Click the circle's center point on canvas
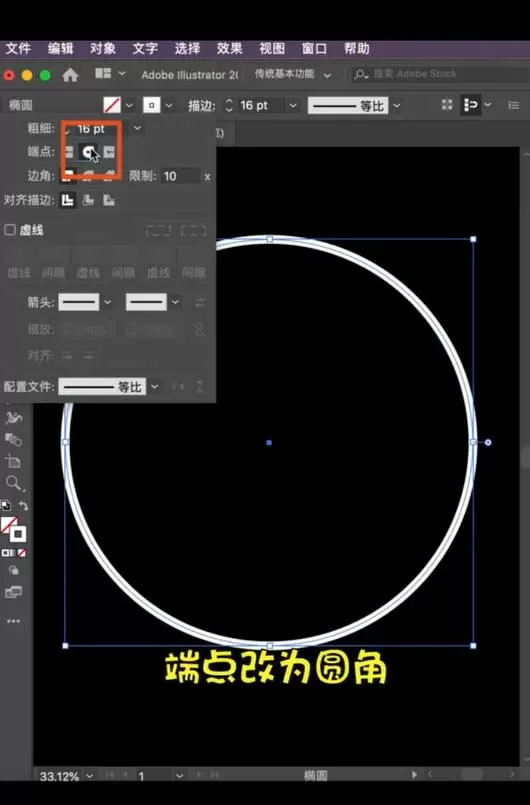This screenshot has width=530, height=805. point(269,443)
